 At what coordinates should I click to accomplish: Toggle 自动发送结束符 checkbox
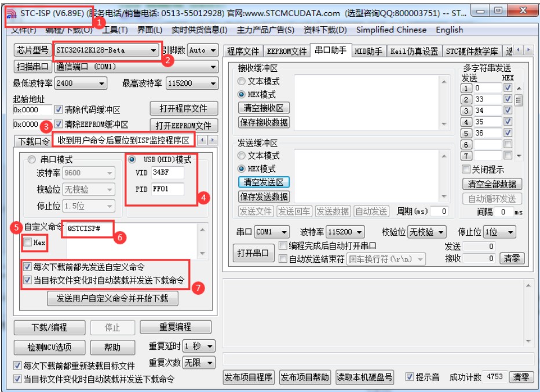(x=283, y=258)
